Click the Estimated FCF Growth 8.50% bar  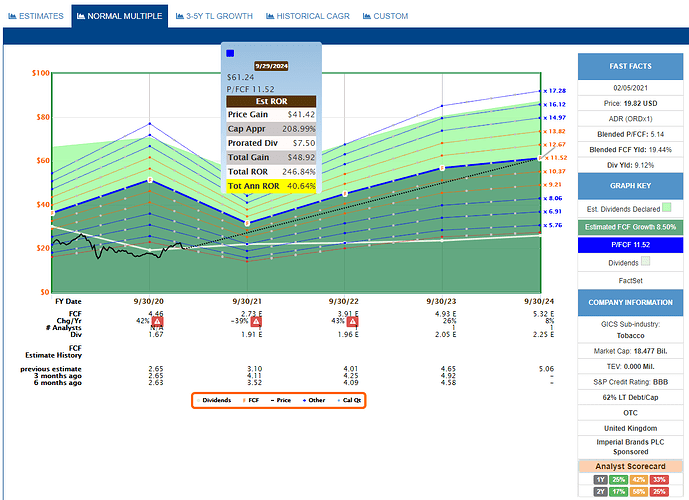[x=630, y=227]
